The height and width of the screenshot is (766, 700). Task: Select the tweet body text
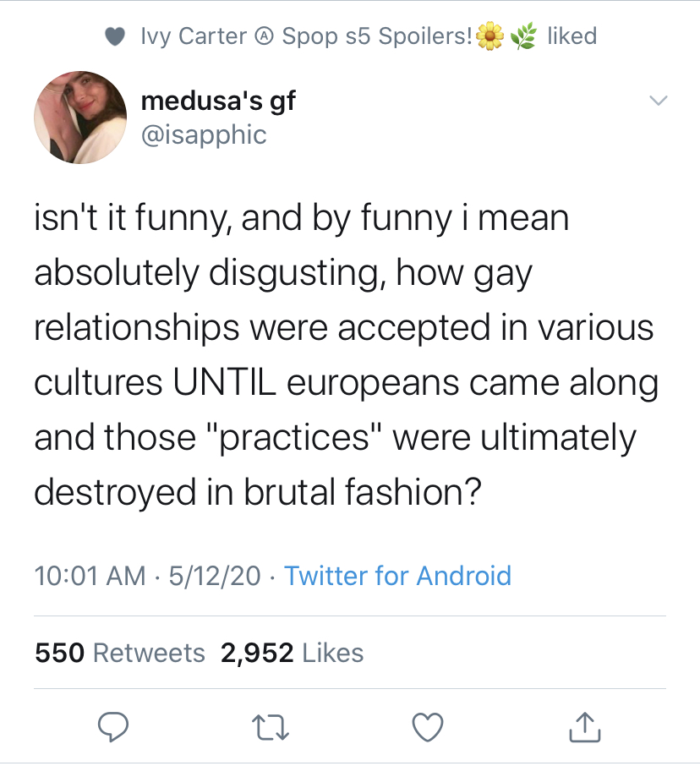coord(347,354)
